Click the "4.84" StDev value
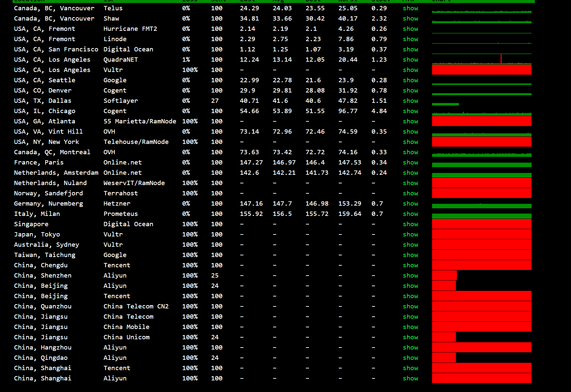This screenshot has width=571, height=392. [379, 111]
